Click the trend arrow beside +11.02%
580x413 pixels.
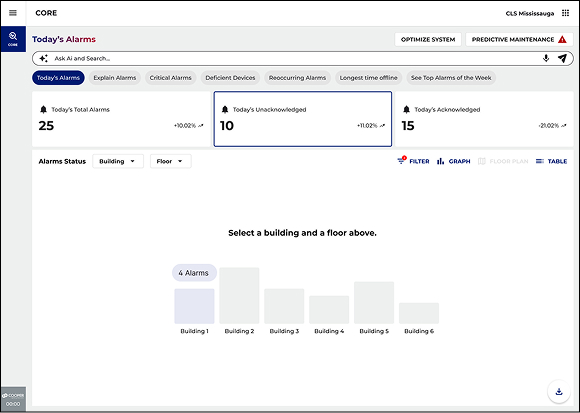pos(382,126)
